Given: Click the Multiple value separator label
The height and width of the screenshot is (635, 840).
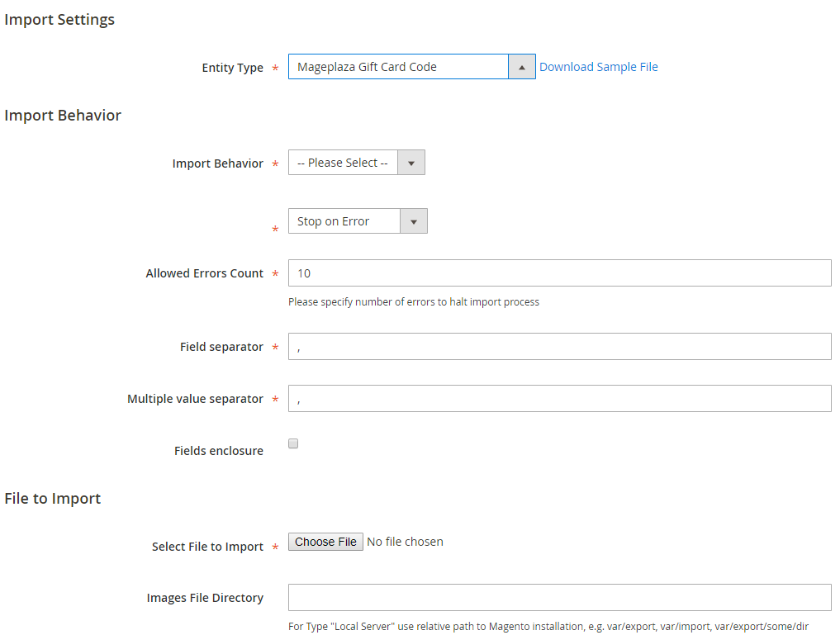Looking at the screenshot, I should (x=195, y=399).
